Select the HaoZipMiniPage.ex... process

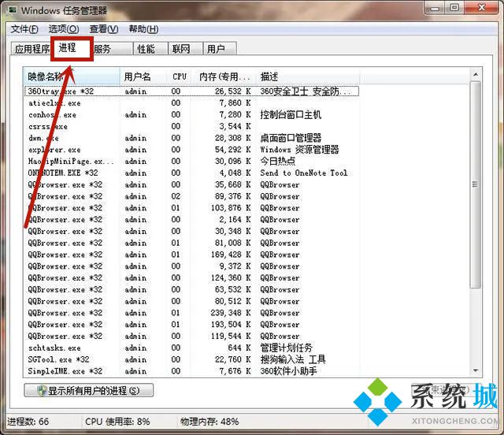pos(191,162)
